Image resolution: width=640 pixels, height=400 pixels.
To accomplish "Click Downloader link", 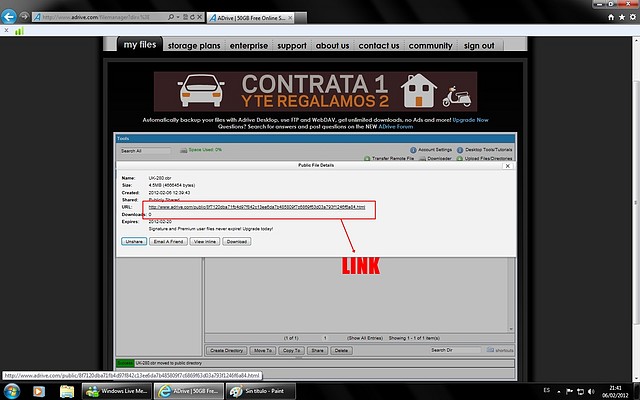I will click(x=439, y=158).
